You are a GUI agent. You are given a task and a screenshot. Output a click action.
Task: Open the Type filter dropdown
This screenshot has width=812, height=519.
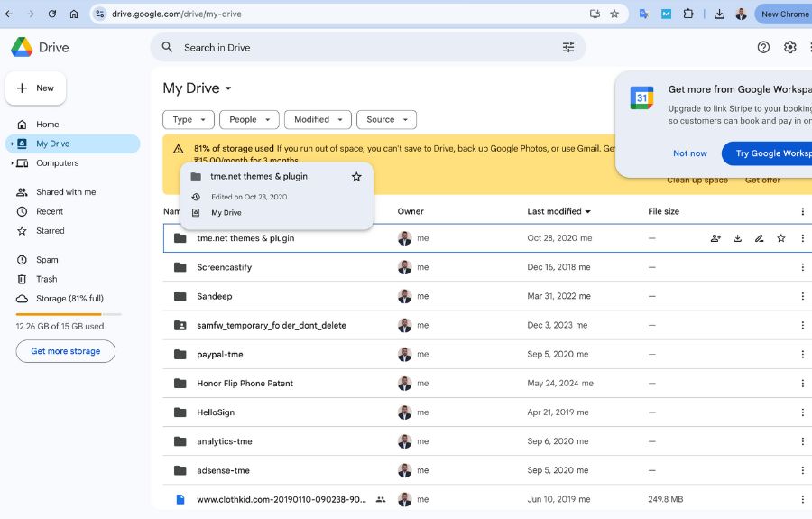[189, 120]
